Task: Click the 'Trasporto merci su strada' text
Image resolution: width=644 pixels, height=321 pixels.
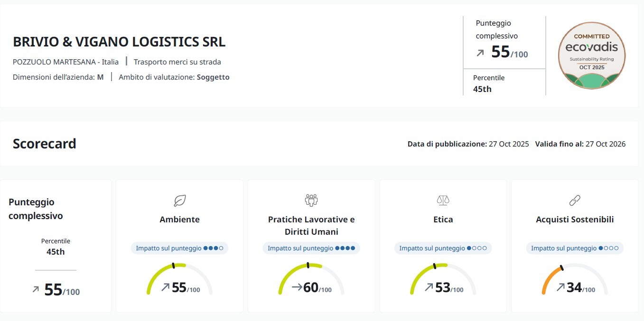Action: click(x=177, y=62)
